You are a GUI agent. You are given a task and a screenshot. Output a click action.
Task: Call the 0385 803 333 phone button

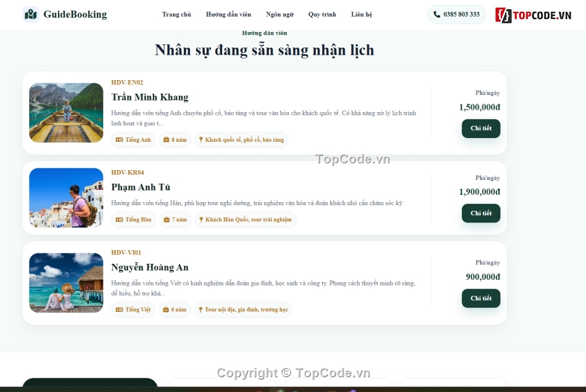(456, 15)
